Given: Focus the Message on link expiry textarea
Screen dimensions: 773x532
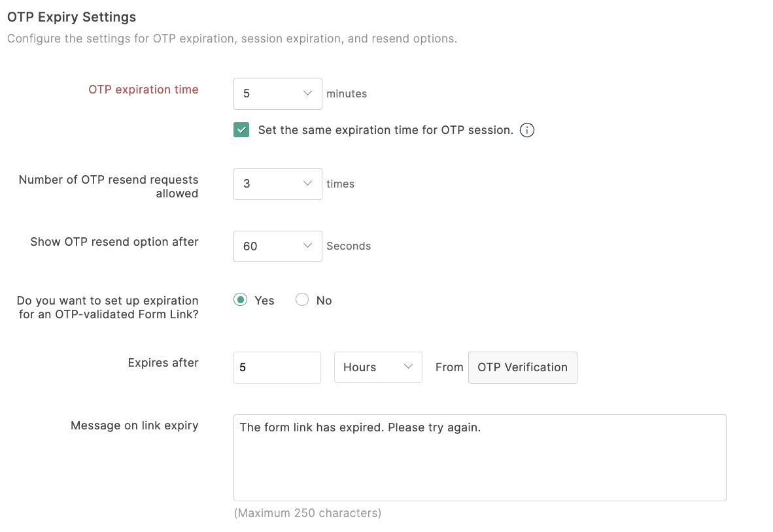Looking at the screenshot, I should 479,457.
